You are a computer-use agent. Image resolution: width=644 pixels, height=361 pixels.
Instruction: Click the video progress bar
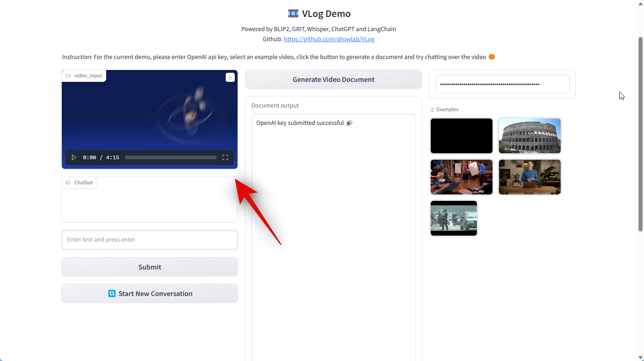[170, 157]
